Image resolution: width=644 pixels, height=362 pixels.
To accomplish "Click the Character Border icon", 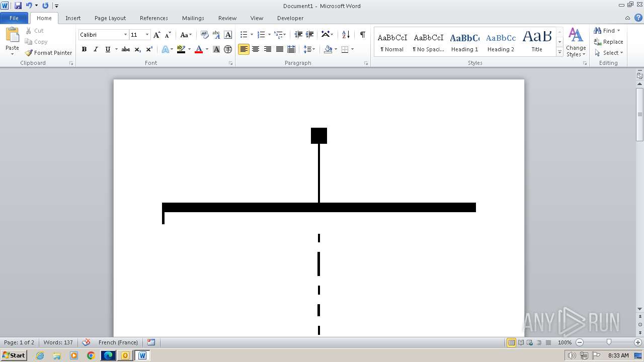I will [228, 35].
